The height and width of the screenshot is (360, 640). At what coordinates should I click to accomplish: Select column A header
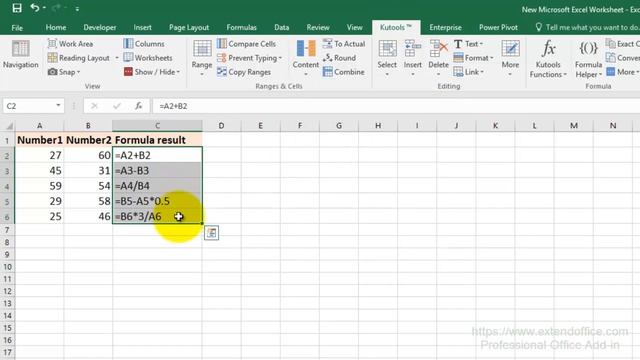point(40,126)
